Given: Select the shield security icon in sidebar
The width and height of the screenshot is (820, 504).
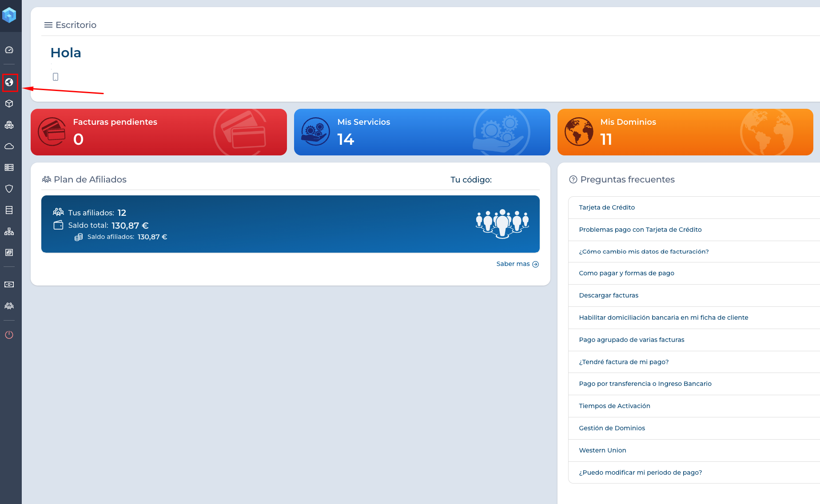Looking at the screenshot, I should pos(9,189).
